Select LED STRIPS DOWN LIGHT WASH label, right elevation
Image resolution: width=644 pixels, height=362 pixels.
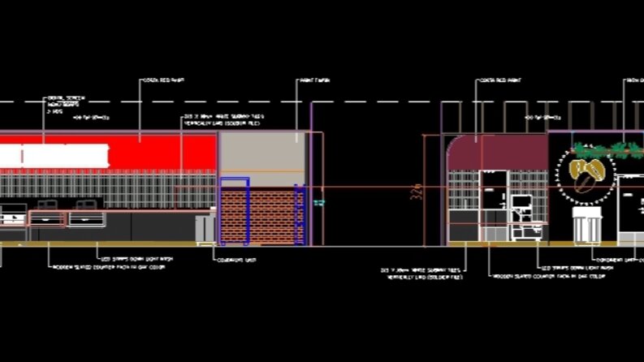tap(577, 268)
